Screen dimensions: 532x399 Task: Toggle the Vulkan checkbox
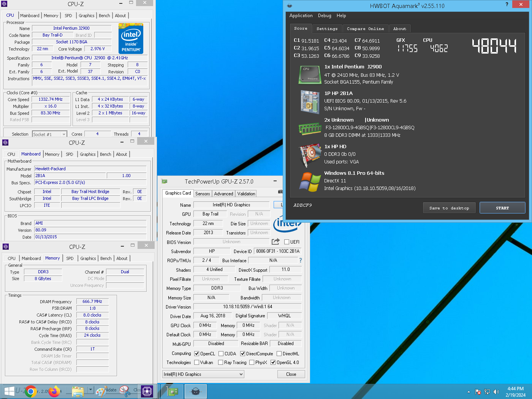click(x=197, y=363)
